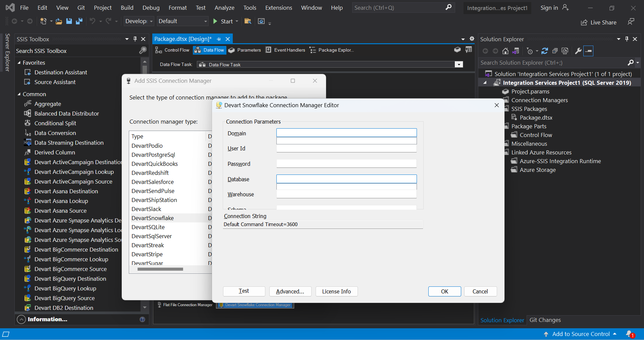Open Solution Explorer properties with wrench icon
644x340 pixels.
(578, 51)
